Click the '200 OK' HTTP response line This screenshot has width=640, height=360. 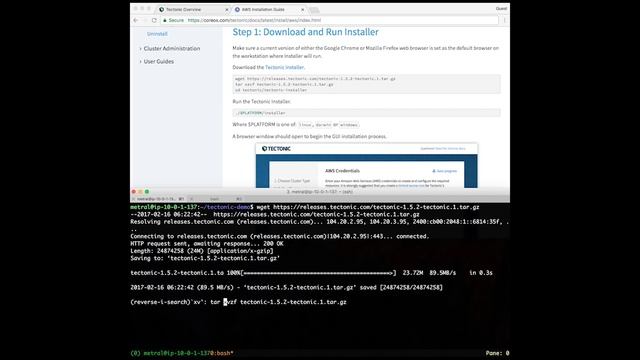(207, 244)
